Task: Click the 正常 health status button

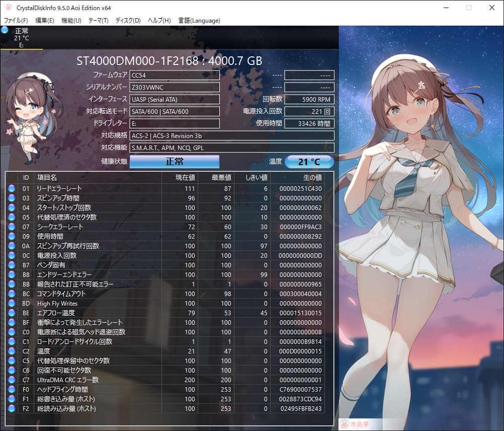Action: (175, 162)
